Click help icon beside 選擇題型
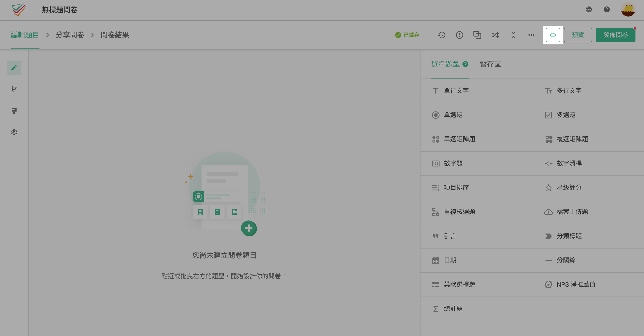This screenshot has width=644, height=336. (x=465, y=64)
